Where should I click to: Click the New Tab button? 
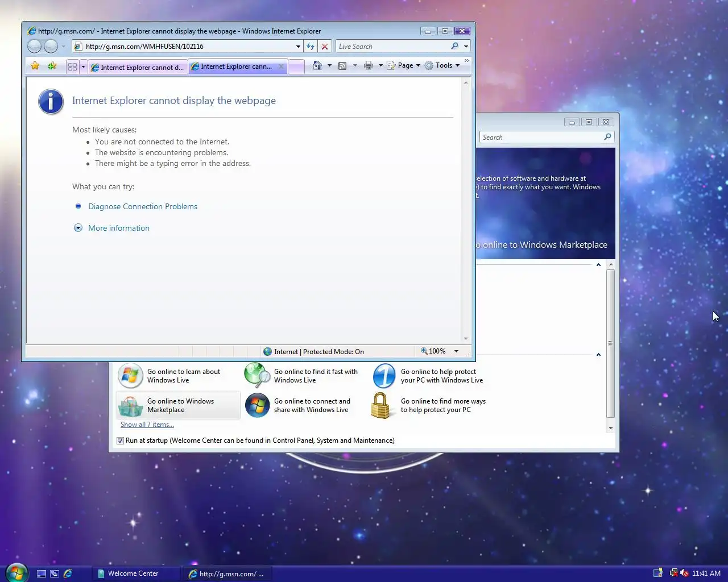[296, 67]
